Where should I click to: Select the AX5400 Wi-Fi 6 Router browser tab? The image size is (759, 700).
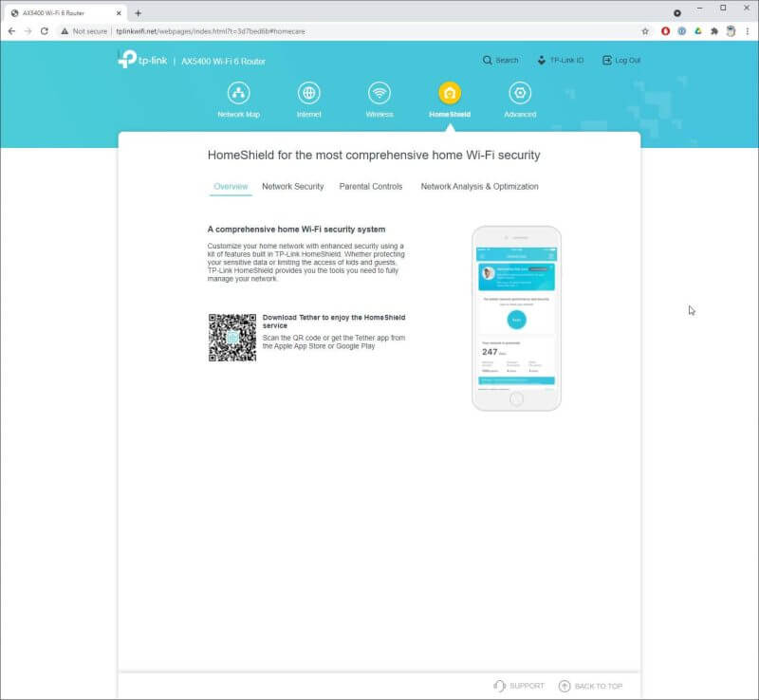coord(65,13)
